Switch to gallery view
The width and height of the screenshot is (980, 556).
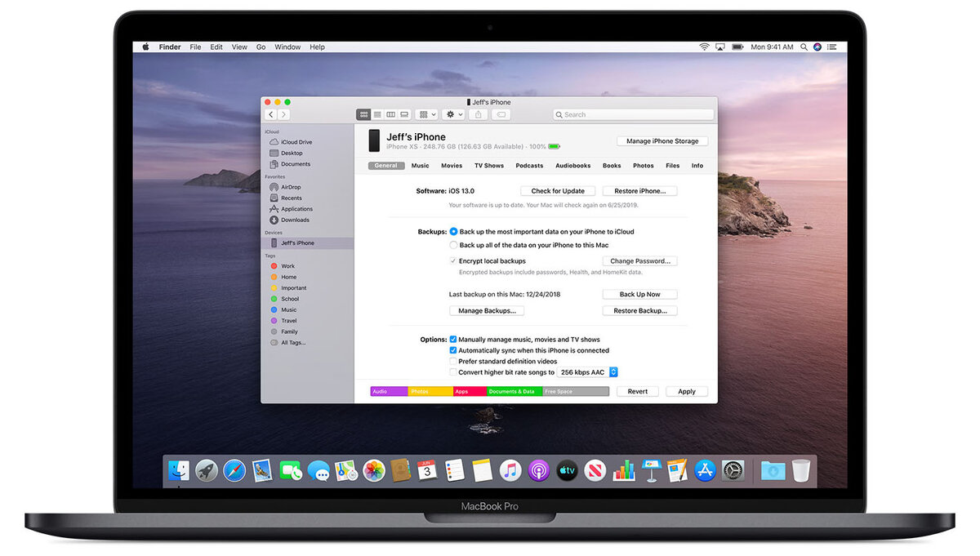point(403,115)
